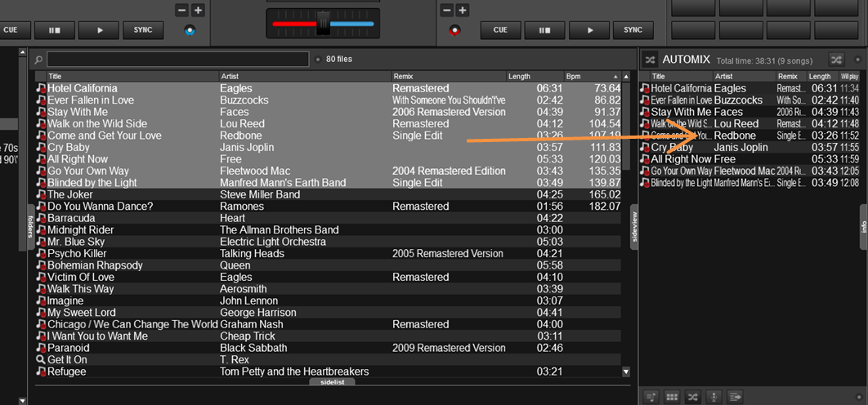Click the options dot in sideview footer corner

tap(858, 397)
